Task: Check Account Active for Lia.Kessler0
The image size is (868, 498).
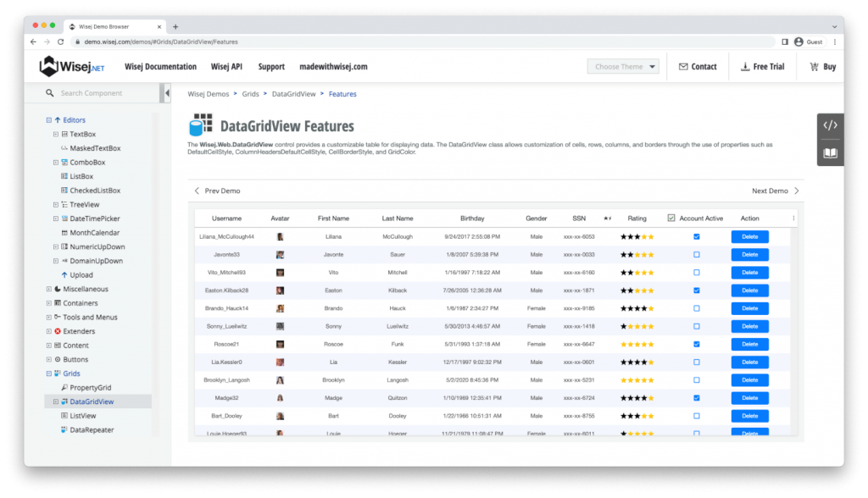Action: (697, 362)
